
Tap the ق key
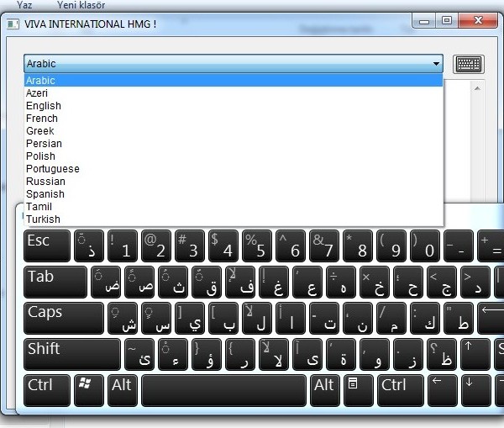click(x=207, y=282)
